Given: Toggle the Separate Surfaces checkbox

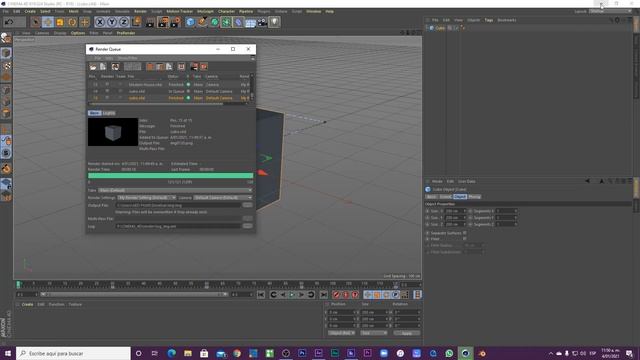Looking at the screenshot, I should pyautogui.click(x=464, y=233).
